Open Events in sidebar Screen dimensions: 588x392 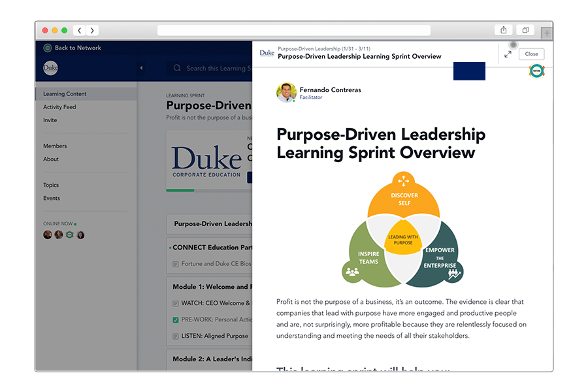tap(52, 198)
